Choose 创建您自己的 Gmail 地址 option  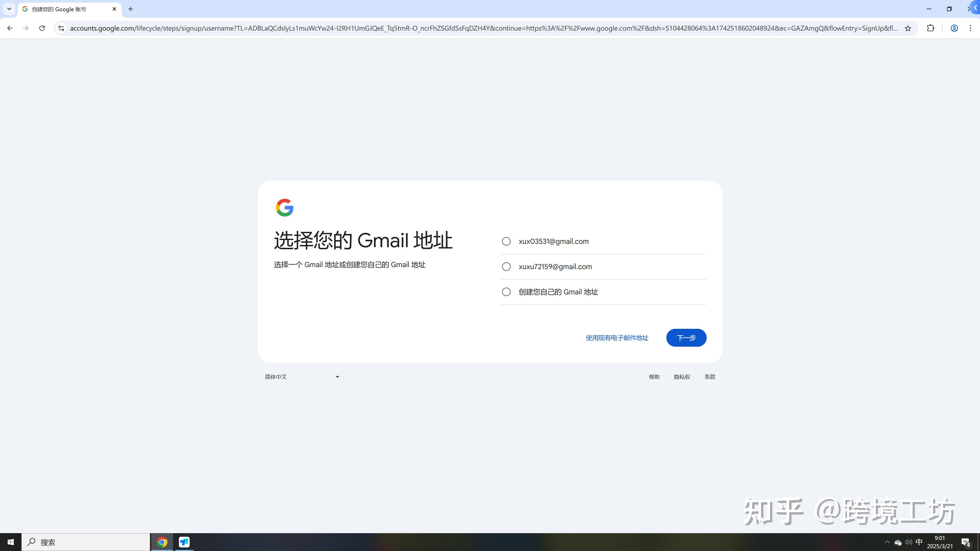coord(506,292)
